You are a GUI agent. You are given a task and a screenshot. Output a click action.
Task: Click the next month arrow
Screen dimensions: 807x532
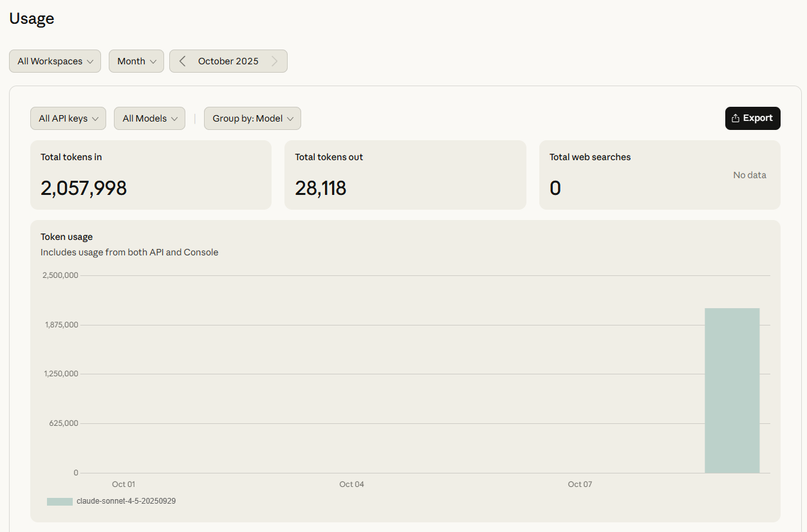275,61
